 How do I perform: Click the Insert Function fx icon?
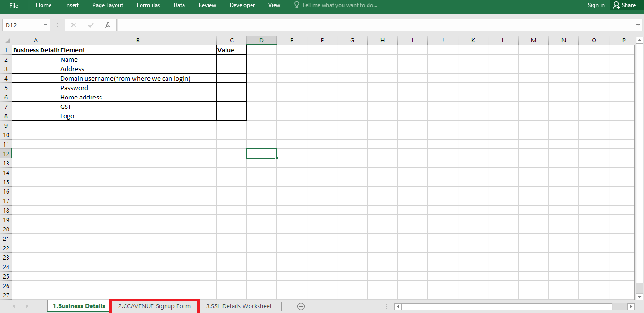[x=108, y=25]
